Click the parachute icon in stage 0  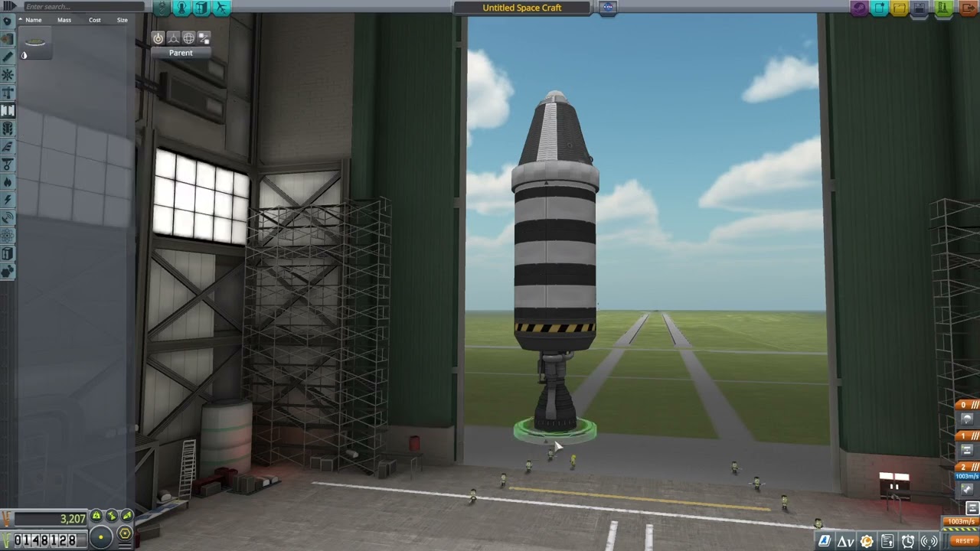click(x=967, y=419)
